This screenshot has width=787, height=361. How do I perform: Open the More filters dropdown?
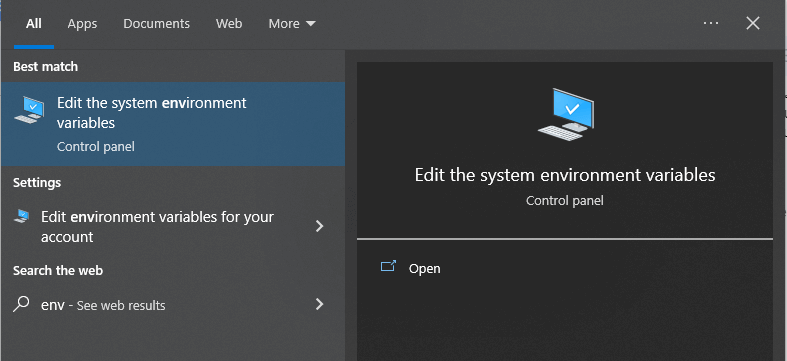pyautogui.click(x=292, y=24)
